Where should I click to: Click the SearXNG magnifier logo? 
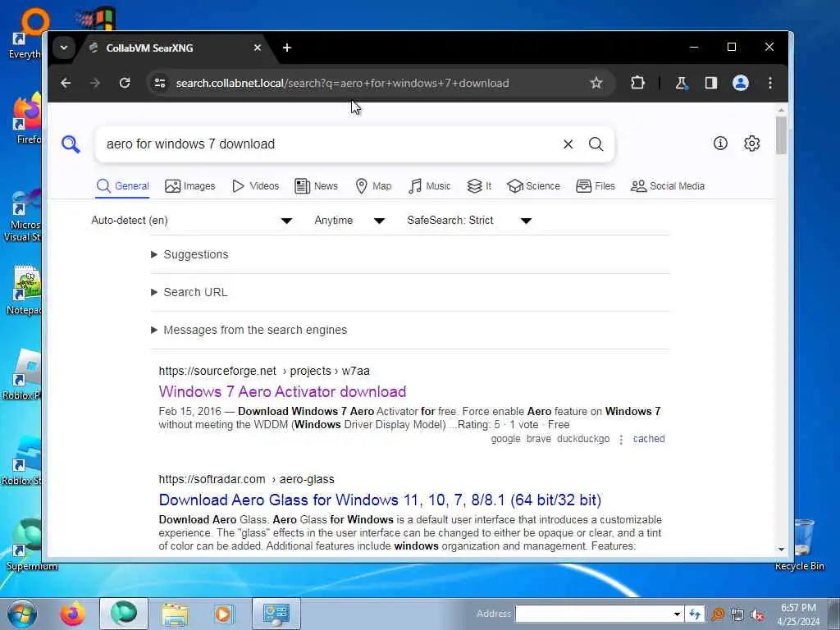click(x=71, y=144)
